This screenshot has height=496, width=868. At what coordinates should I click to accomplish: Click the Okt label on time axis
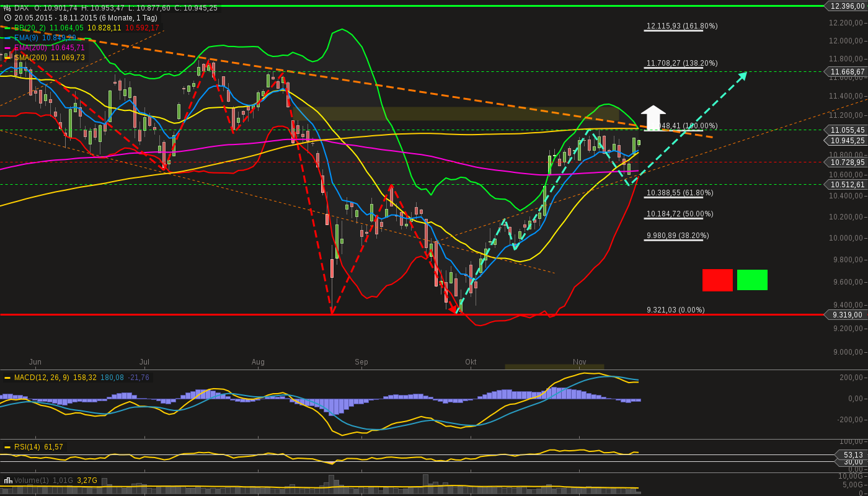click(x=471, y=362)
